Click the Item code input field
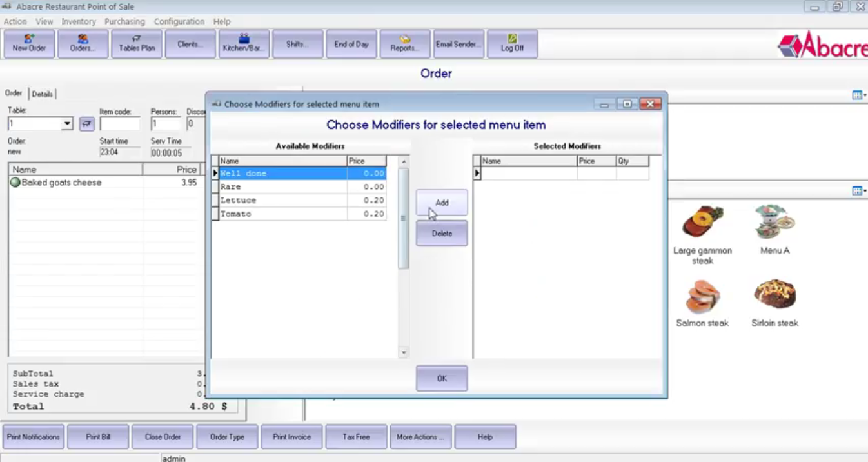Viewport: 868px width, 462px height. pyautogui.click(x=120, y=124)
